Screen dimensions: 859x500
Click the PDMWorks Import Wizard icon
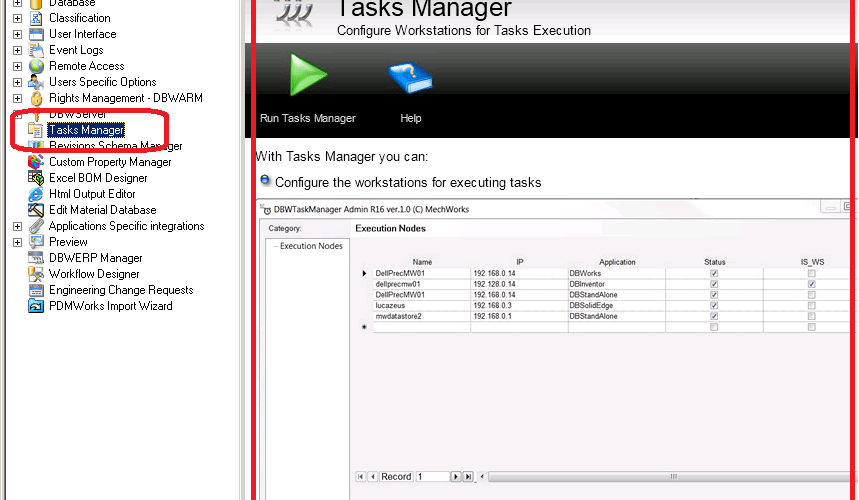(x=36, y=306)
